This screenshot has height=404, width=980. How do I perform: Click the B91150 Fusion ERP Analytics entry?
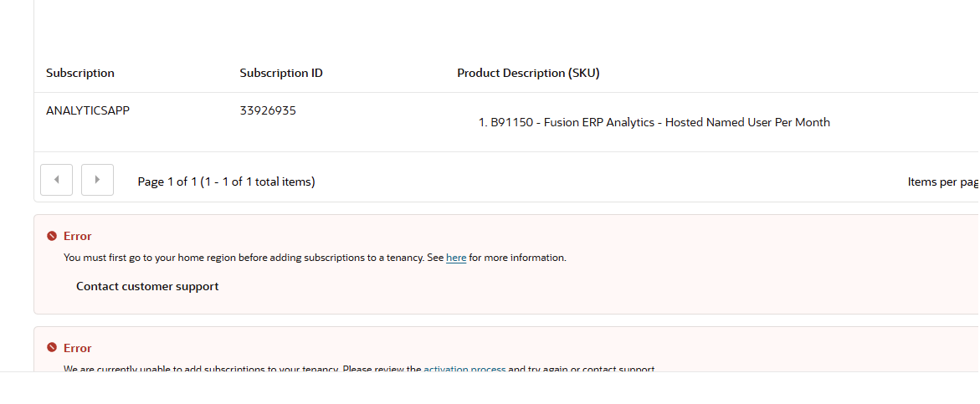[654, 122]
